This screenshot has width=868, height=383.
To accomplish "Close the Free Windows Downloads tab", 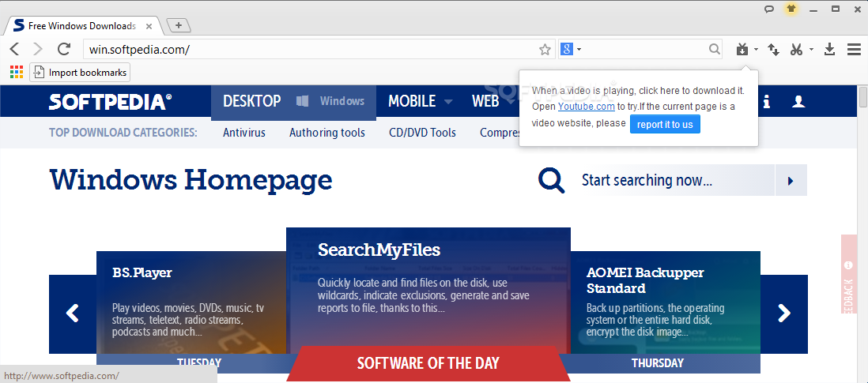I will point(149,26).
